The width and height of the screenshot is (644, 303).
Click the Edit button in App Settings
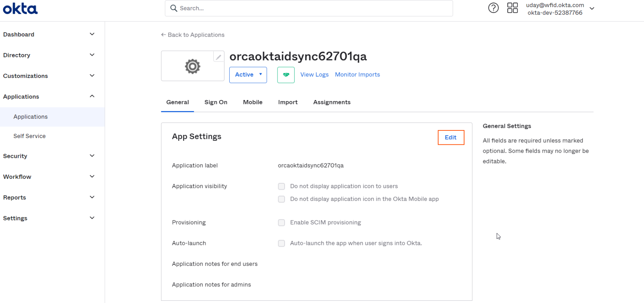[451, 137]
